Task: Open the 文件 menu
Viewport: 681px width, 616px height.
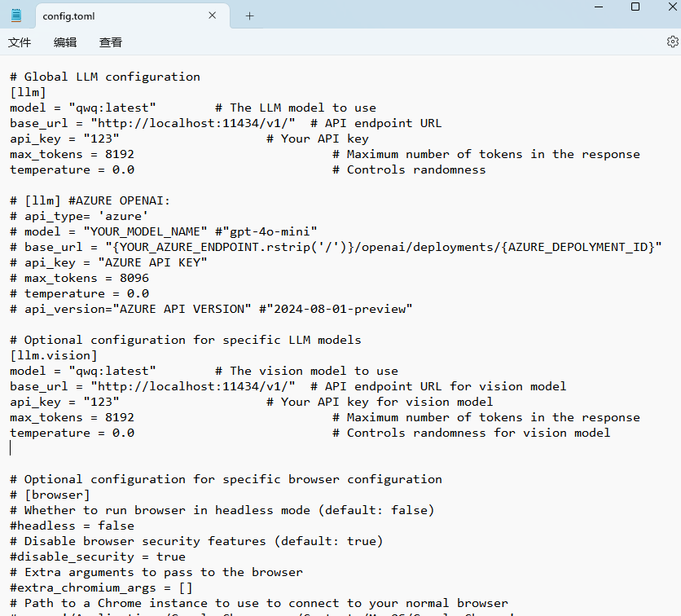Action: coord(20,42)
